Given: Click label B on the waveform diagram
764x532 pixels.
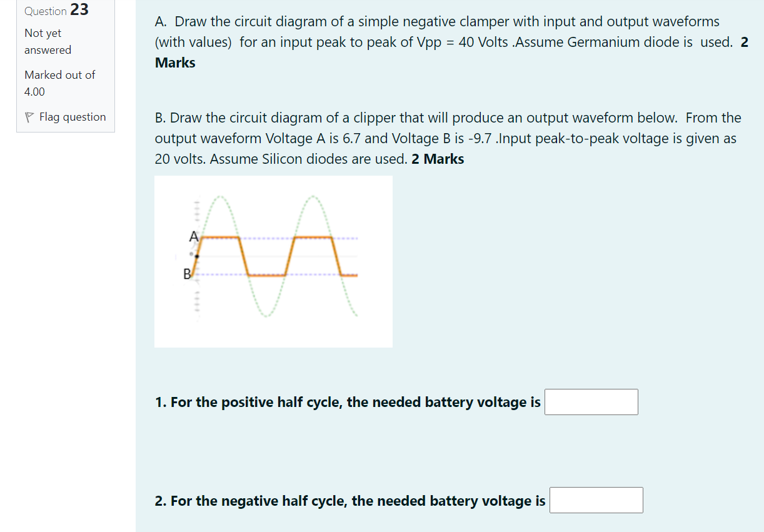Looking at the screenshot, I should click(x=186, y=274).
